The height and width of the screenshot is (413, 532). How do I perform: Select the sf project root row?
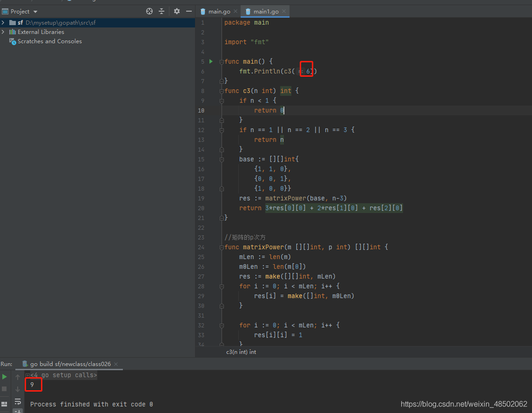tap(97, 22)
